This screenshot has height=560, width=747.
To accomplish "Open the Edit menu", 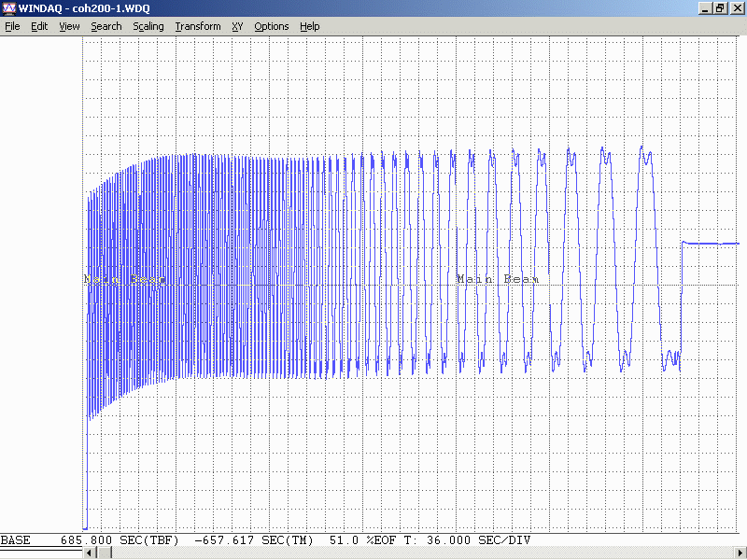I will tap(39, 26).
